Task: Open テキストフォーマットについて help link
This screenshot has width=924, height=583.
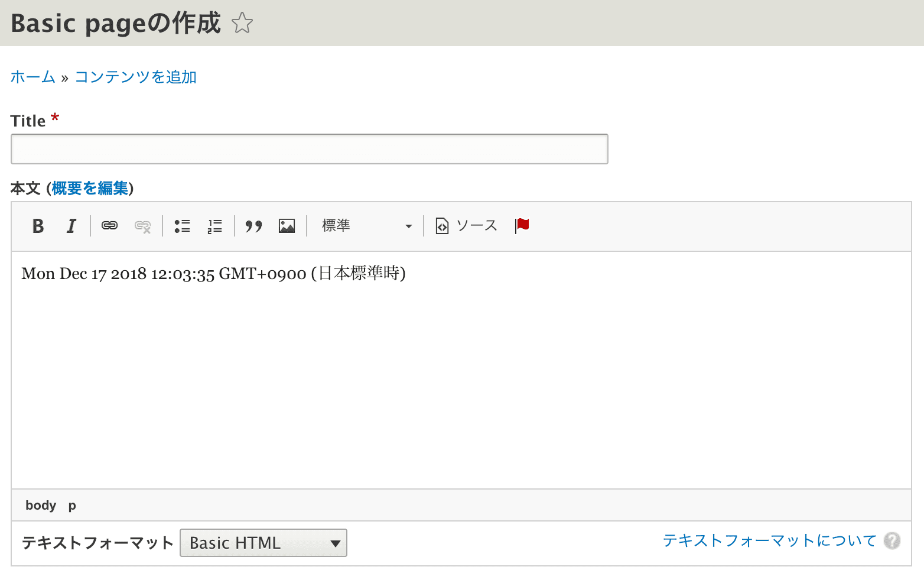Action: pos(769,540)
